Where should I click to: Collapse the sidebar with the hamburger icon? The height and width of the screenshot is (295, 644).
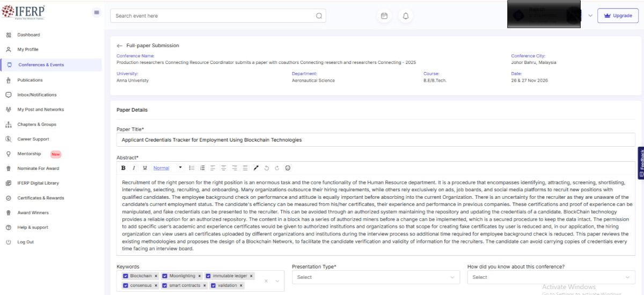[x=97, y=12]
